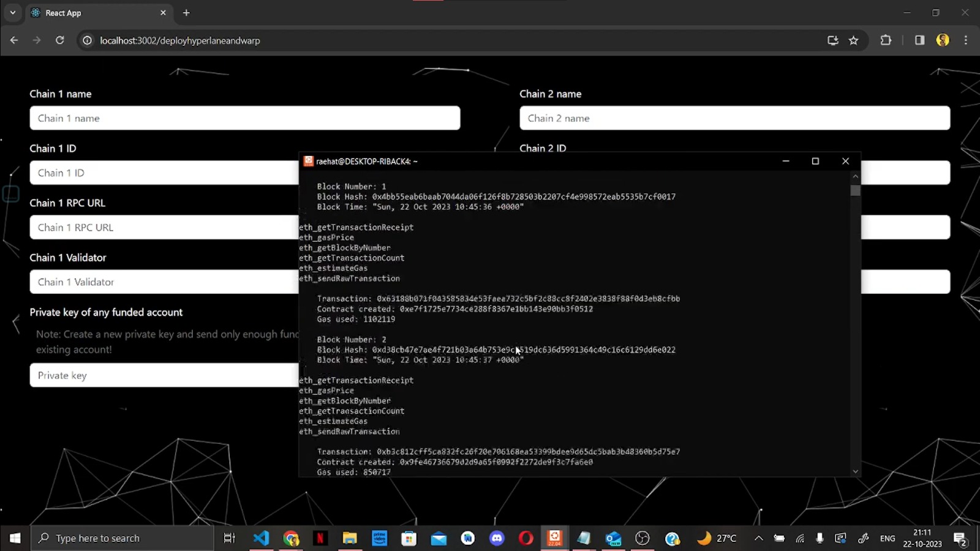
Task: Open Chrome three-dot menu
Action: pos(966,40)
